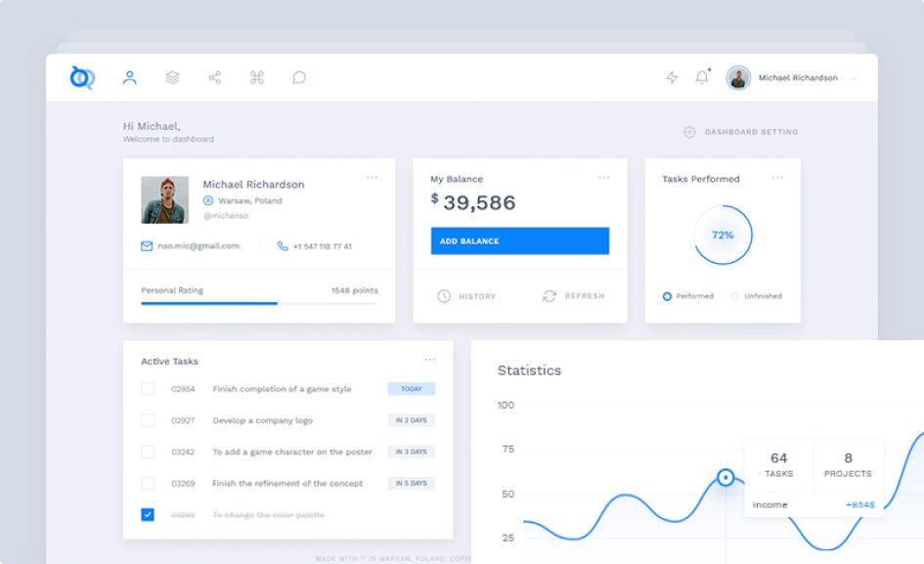Click the Dashboard Setting gear icon
This screenshot has width=924, height=564.
[687, 131]
